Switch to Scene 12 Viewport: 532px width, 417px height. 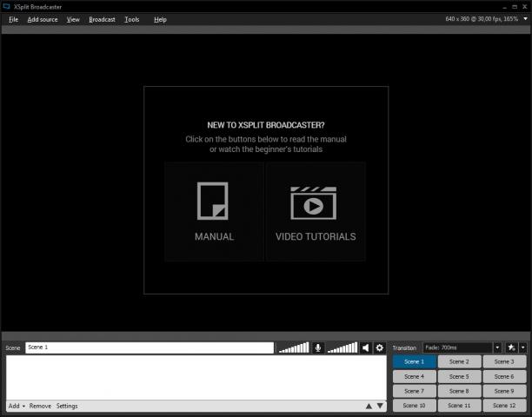coord(504,406)
